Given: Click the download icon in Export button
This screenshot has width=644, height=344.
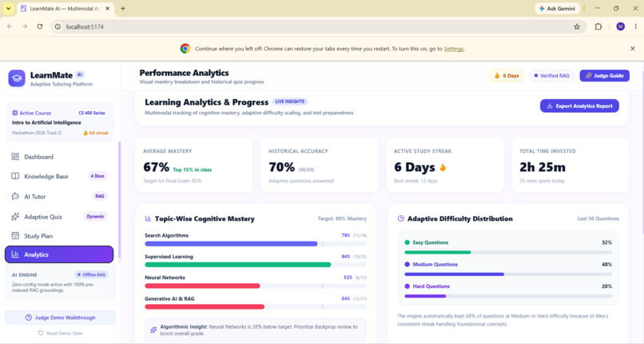Looking at the screenshot, I should point(550,106).
